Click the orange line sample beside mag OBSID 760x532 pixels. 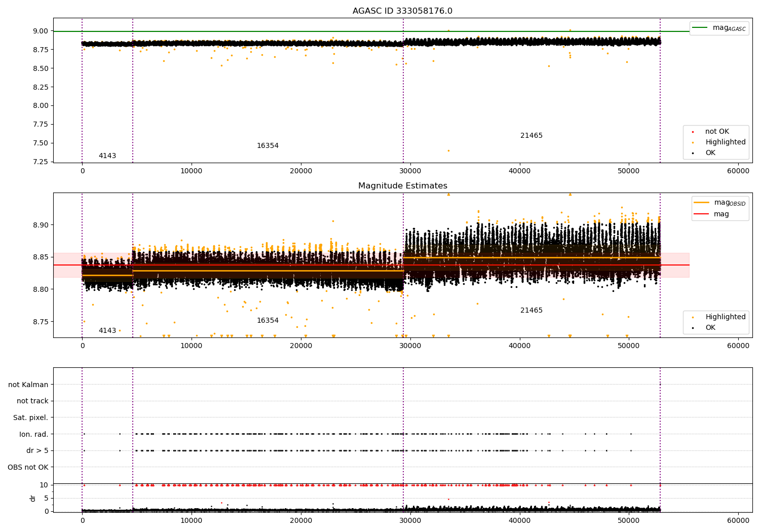(701, 202)
